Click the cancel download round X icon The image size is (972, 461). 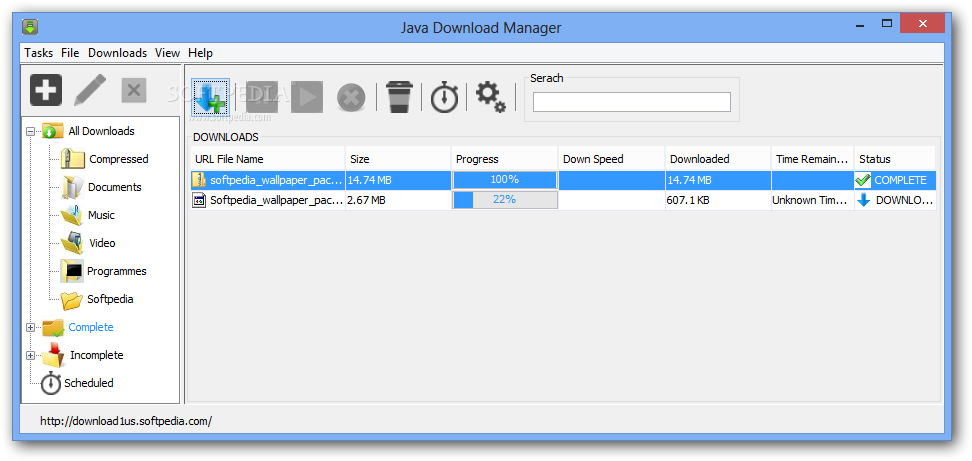pos(351,98)
